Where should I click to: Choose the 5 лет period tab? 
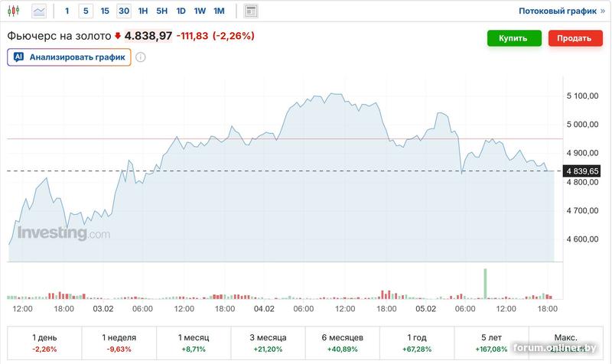point(492,343)
